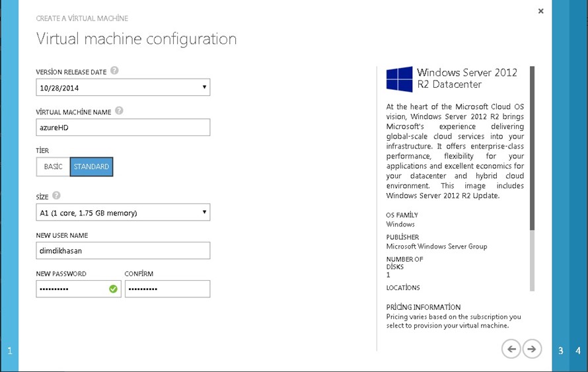Click the Virtual Machine Name field with azureHD

tap(123, 128)
